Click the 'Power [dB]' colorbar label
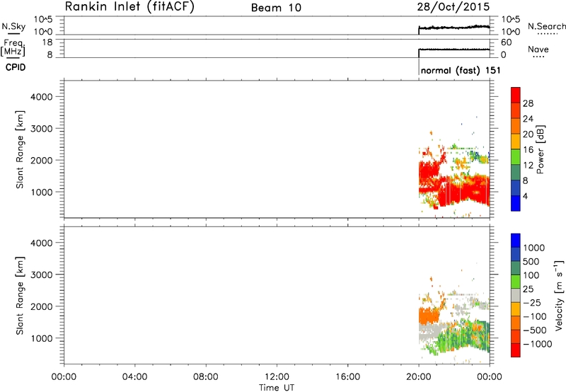The width and height of the screenshot is (566, 392). pyautogui.click(x=541, y=149)
